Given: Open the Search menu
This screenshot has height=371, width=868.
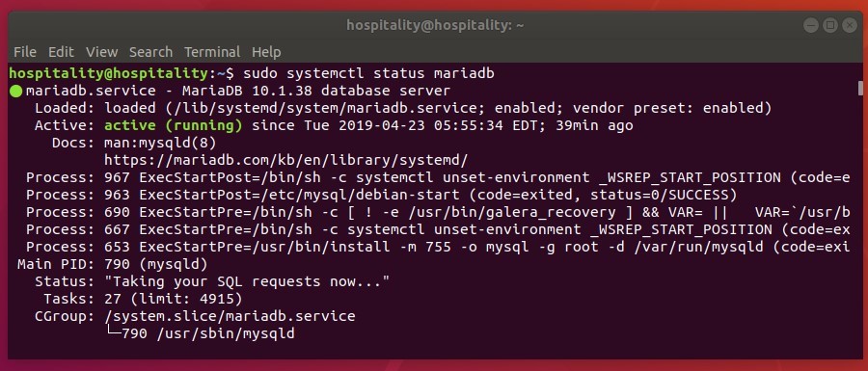Looking at the screenshot, I should (150, 52).
